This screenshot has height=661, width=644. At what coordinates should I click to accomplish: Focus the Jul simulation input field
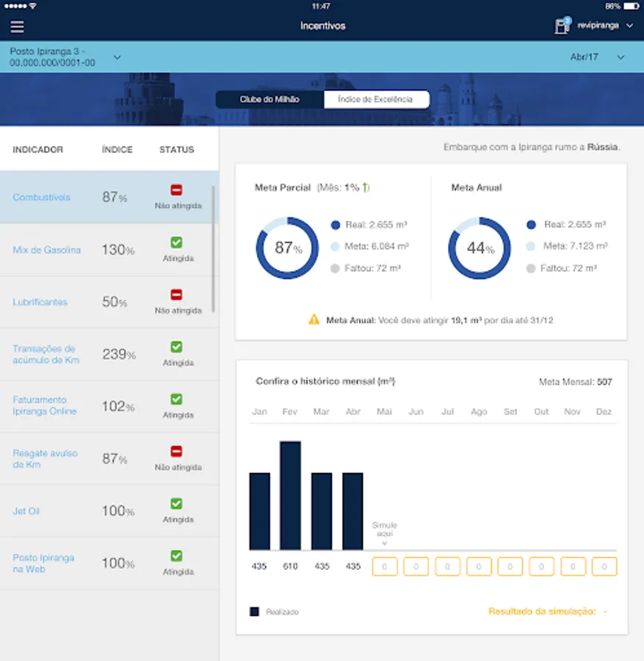coord(448,566)
